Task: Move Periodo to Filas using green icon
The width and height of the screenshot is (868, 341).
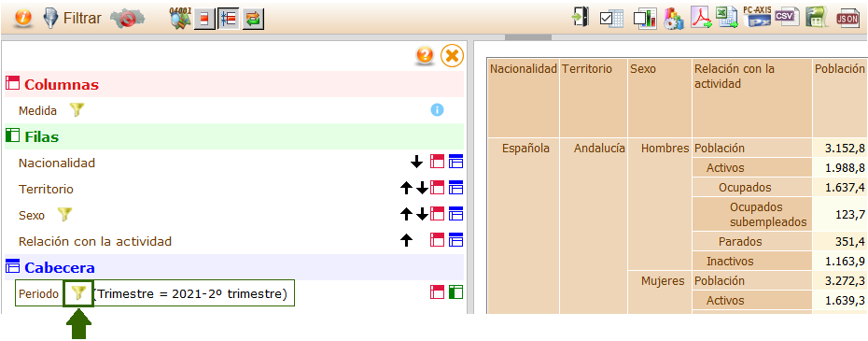Action: pyautogui.click(x=455, y=292)
